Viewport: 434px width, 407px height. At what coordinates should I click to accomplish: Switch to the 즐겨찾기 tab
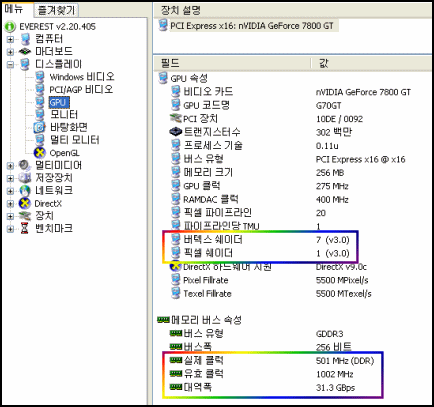(56, 10)
